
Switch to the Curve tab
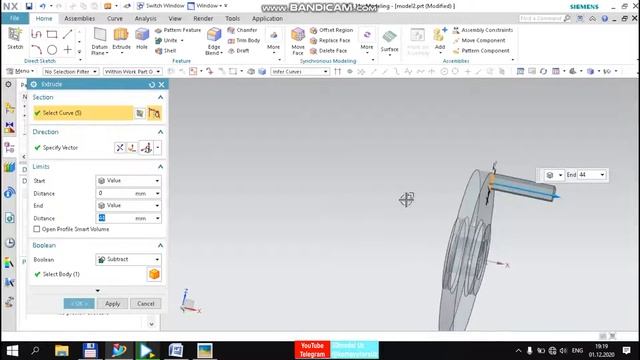115,18
